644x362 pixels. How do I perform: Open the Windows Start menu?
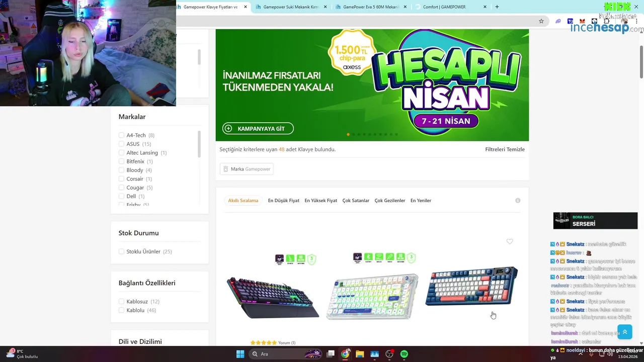[x=240, y=354]
